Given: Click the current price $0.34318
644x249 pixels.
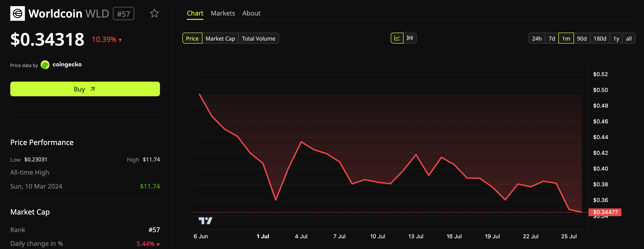Looking at the screenshot, I should pyautogui.click(x=47, y=39).
